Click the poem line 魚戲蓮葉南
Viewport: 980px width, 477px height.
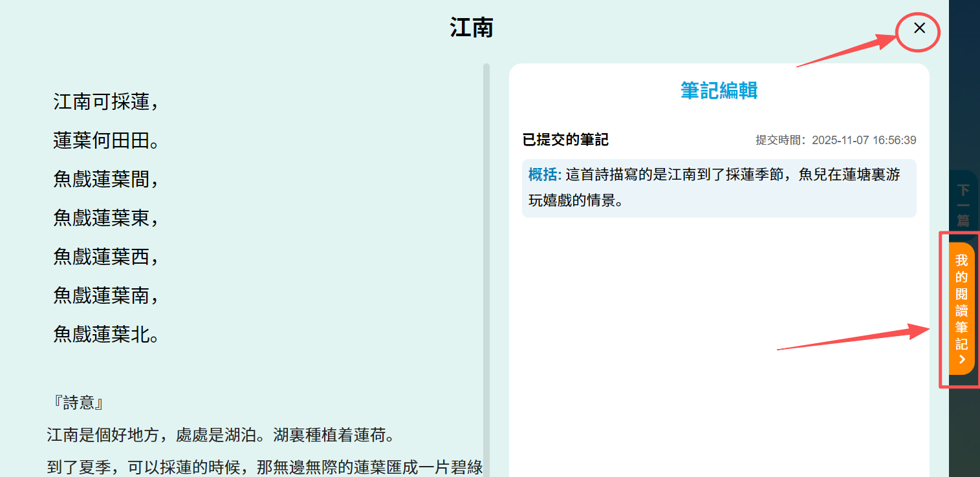tap(105, 295)
